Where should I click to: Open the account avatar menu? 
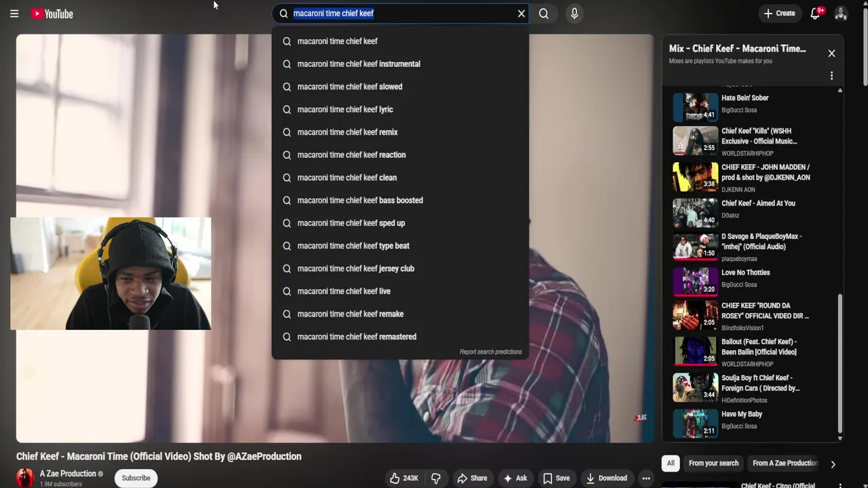pos(841,14)
